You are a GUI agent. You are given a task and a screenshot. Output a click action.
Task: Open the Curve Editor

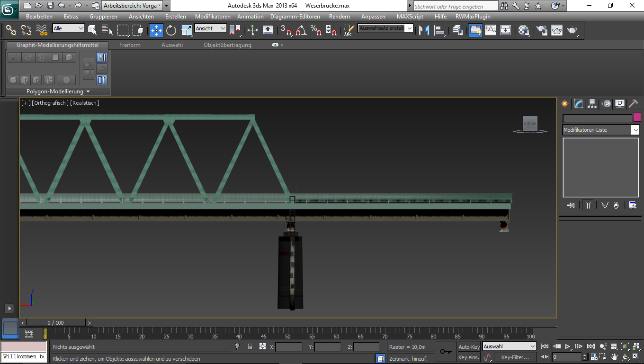[491, 30]
